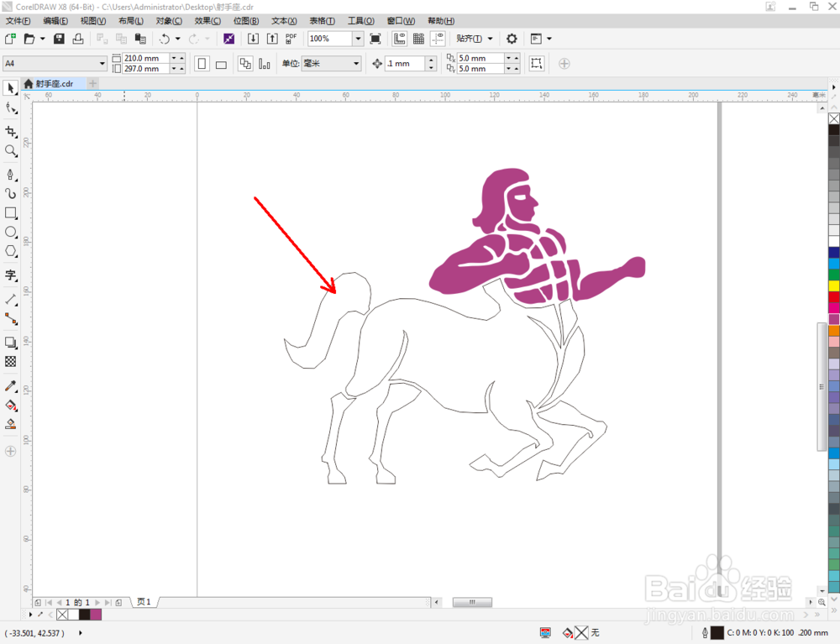Click the Publish to PDF icon
Image resolution: width=840 pixels, height=644 pixels.
coord(291,39)
